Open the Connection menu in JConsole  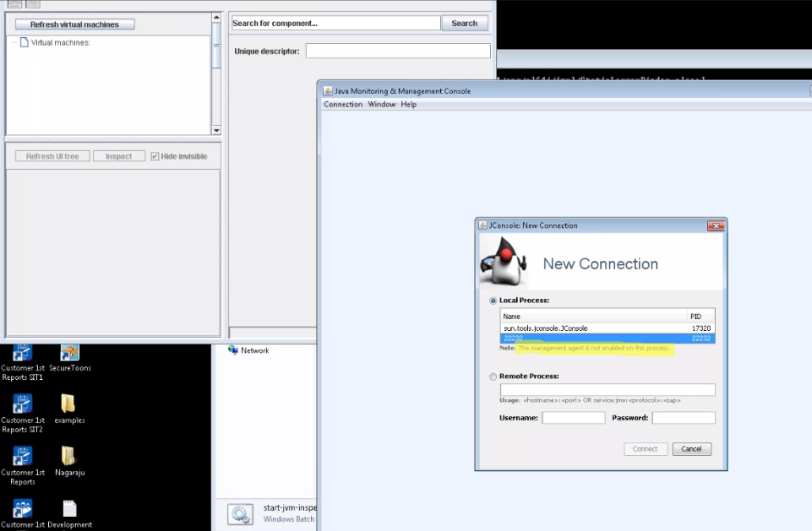point(343,104)
